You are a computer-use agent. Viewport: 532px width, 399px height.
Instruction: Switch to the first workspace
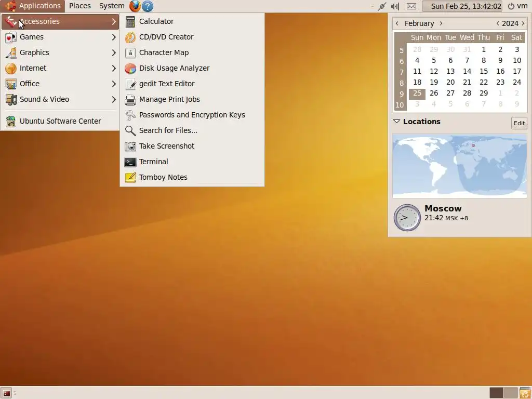tap(496, 393)
